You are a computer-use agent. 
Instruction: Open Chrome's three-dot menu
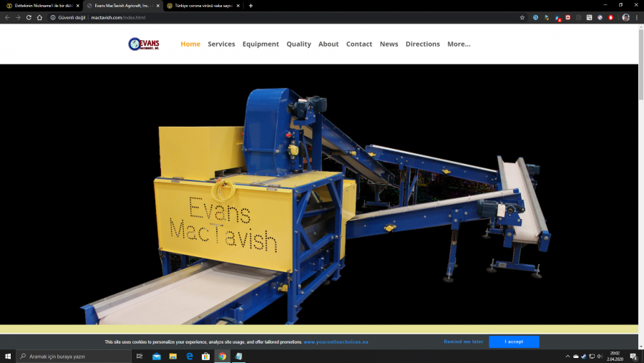click(637, 17)
